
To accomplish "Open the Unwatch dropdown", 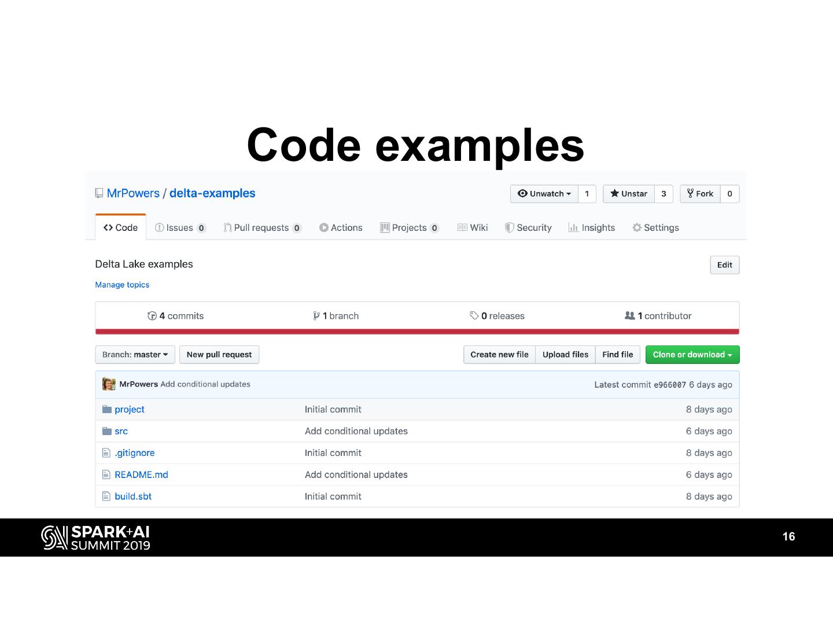I will [544, 194].
